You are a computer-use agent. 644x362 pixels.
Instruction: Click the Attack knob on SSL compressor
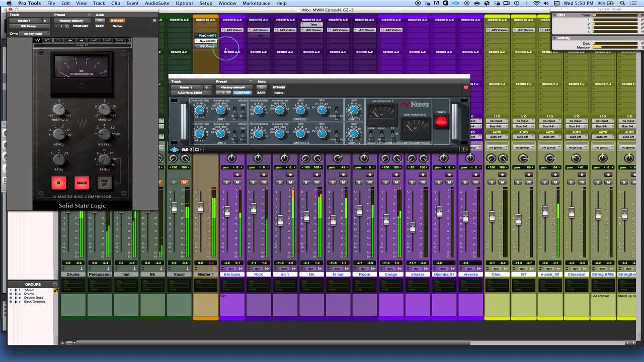click(59, 134)
